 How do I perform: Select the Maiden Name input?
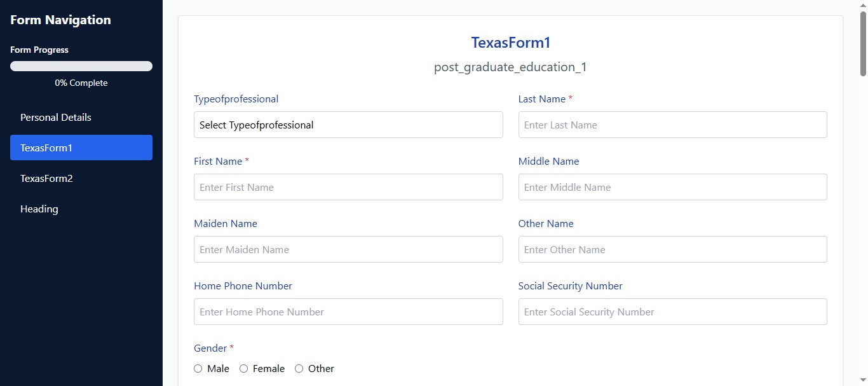348,249
